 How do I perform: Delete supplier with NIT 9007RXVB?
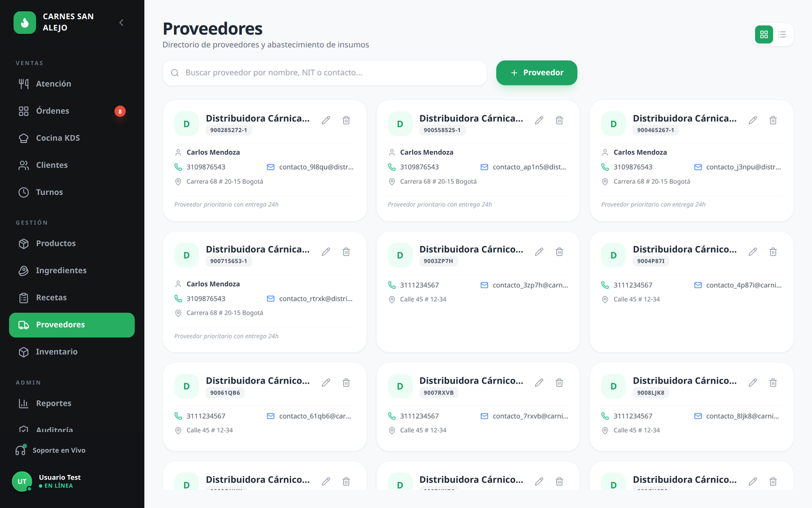559,383
